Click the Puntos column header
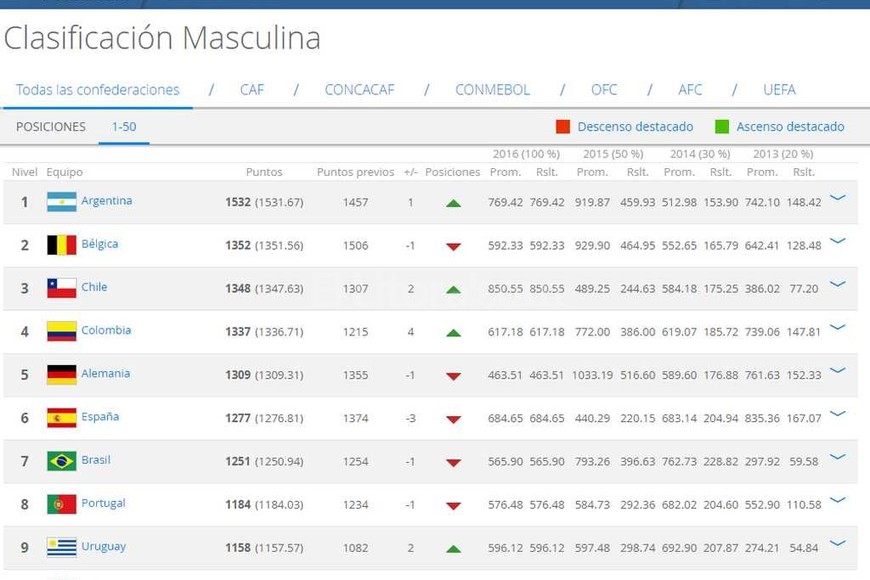 [264, 172]
